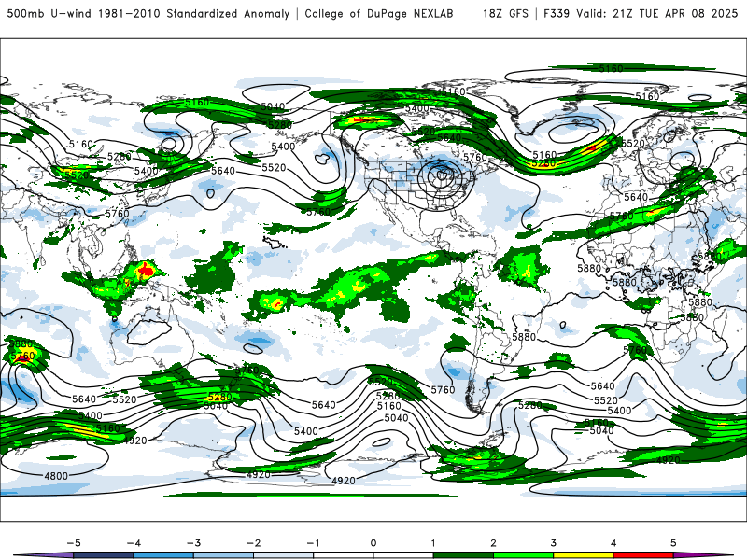The width and height of the screenshot is (747, 560).
Task: Click the colorbar label "-2"
Action: (x=253, y=543)
